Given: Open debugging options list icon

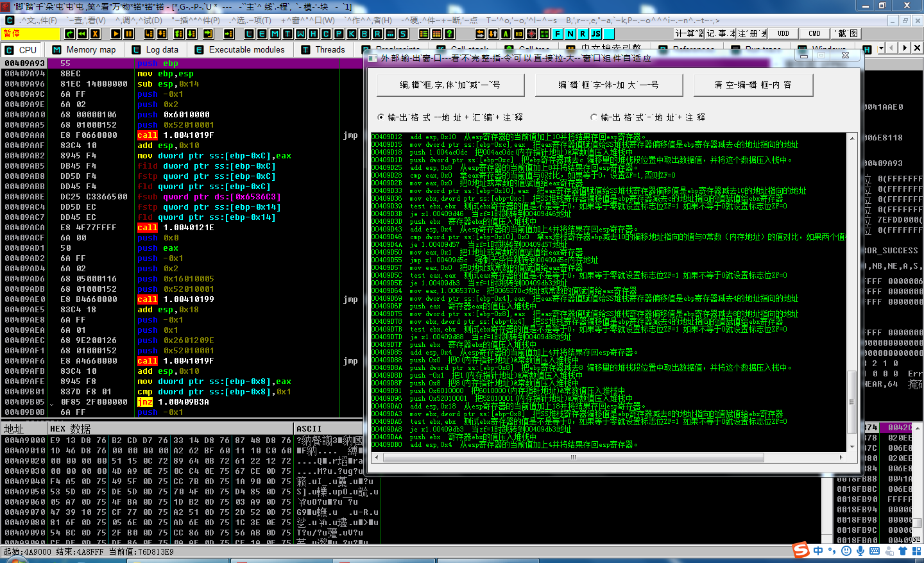Looking at the screenshot, I should 424,33.
